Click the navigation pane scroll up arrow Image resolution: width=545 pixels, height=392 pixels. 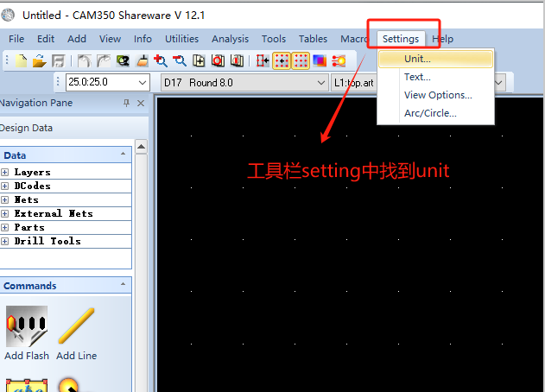pyautogui.click(x=141, y=147)
